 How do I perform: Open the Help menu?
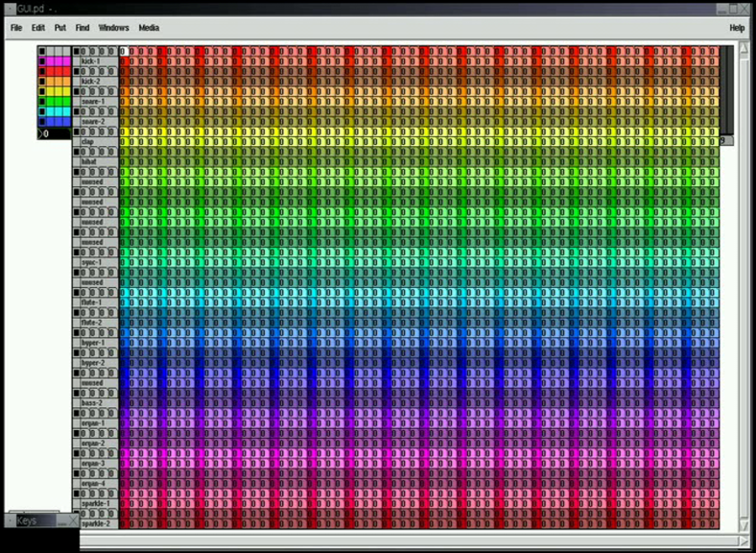coord(737,28)
